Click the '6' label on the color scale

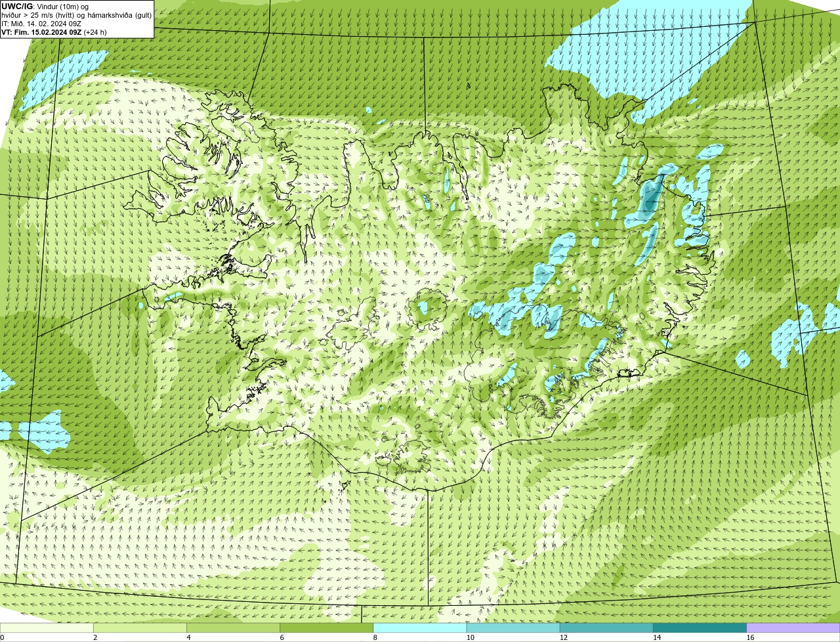tap(282, 637)
